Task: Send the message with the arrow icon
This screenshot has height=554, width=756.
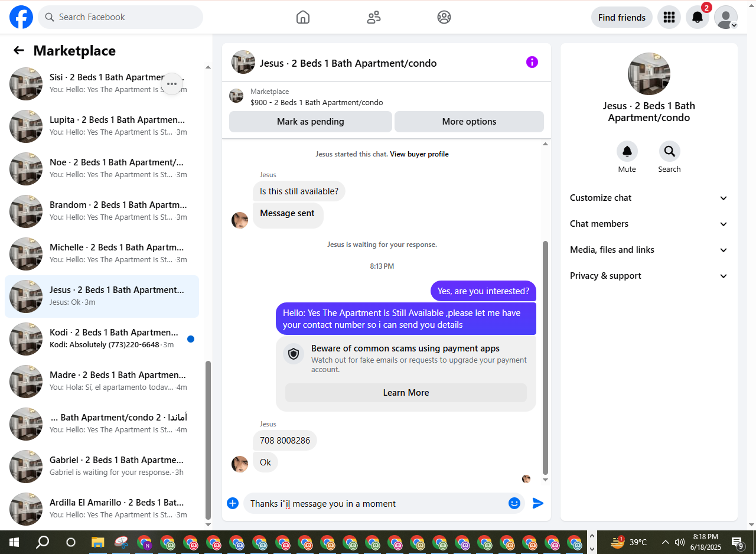Action: coord(537,503)
